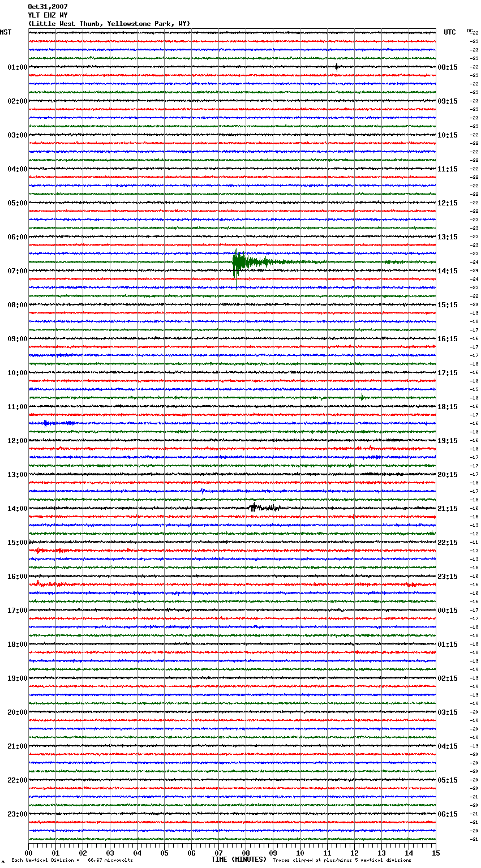Click the 12 tick on the minutes axis
The image size is (481, 868).
coord(354,853)
